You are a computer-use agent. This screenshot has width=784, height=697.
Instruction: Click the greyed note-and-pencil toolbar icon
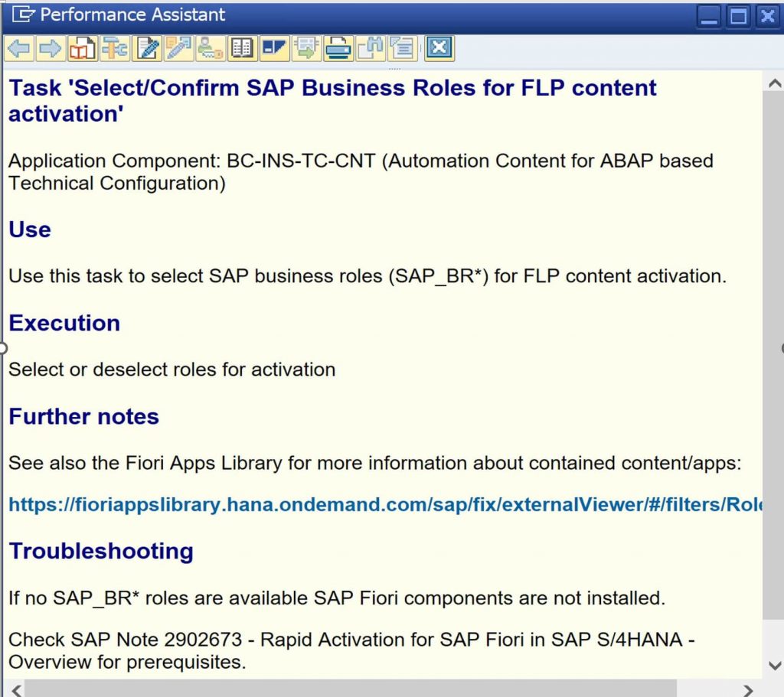[178, 48]
